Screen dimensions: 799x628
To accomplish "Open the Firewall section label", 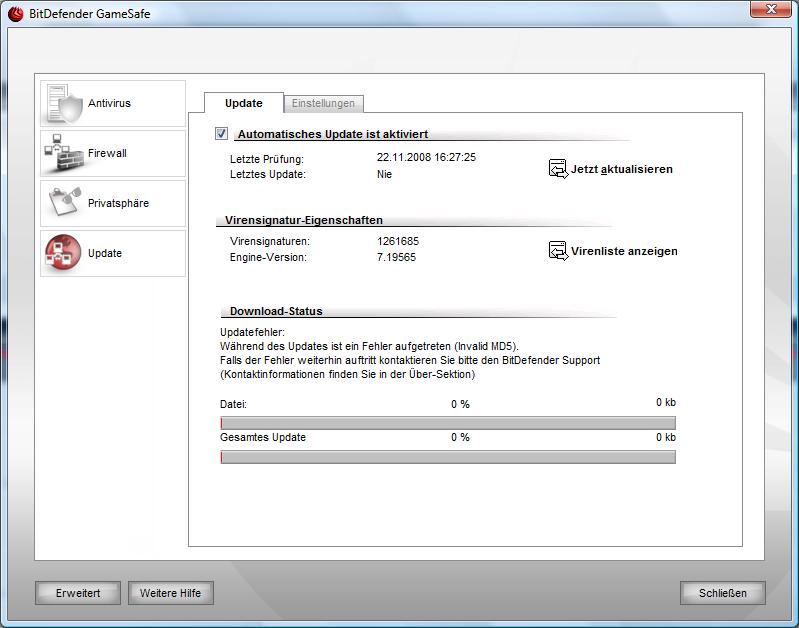I will coord(107,153).
